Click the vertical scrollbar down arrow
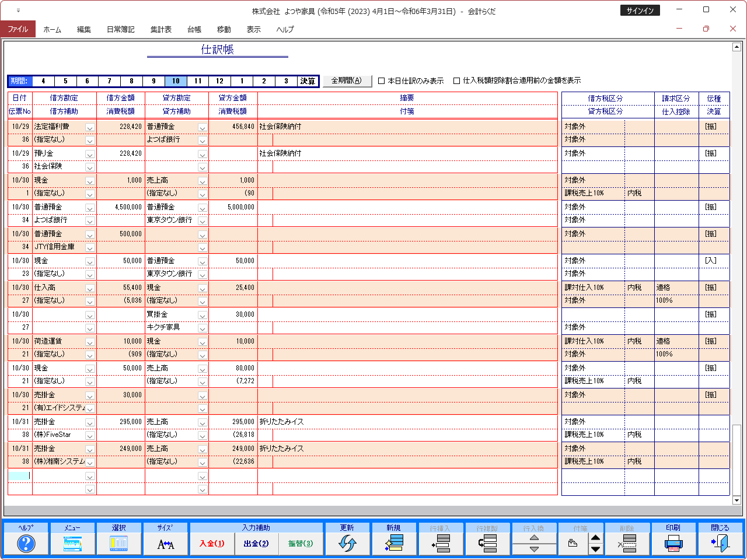747x560 pixels. coord(736,500)
